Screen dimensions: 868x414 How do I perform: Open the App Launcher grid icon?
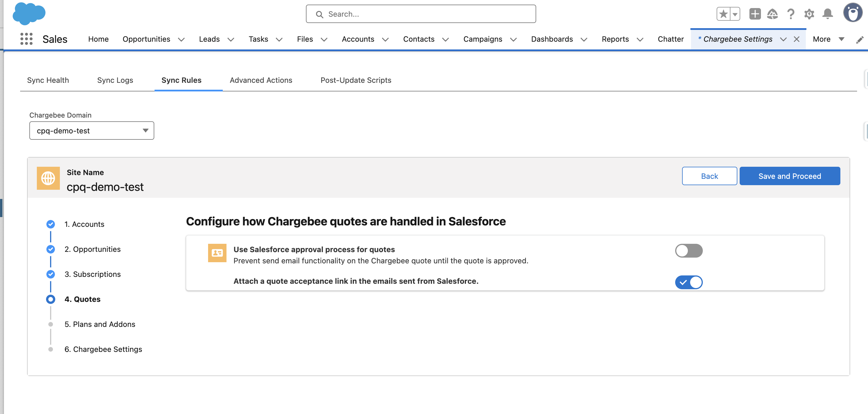point(26,38)
